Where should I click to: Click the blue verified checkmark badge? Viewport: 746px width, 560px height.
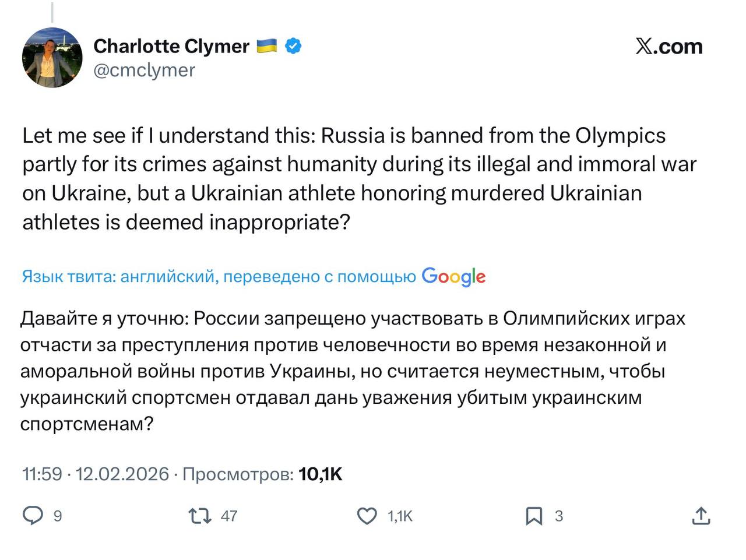click(293, 46)
